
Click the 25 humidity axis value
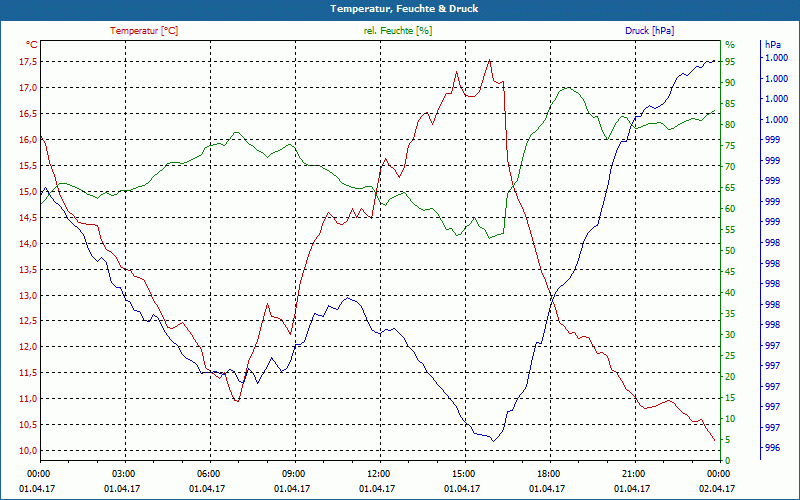point(730,356)
